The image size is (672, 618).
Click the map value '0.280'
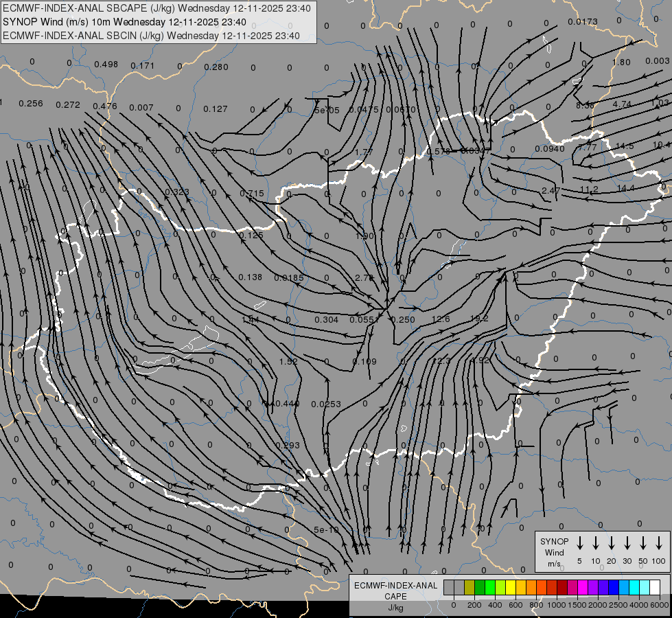pos(216,67)
